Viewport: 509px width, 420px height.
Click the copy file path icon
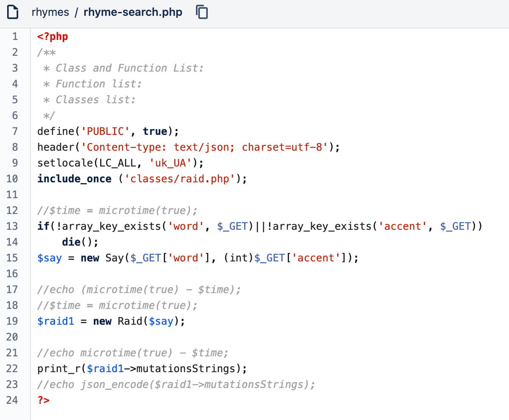(202, 12)
